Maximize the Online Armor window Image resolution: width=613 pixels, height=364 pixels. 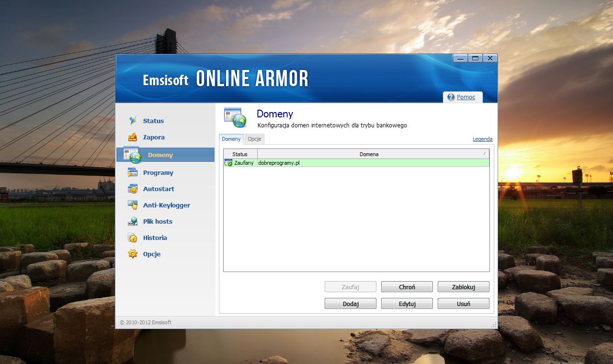pyautogui.click(x=475, y=58)
